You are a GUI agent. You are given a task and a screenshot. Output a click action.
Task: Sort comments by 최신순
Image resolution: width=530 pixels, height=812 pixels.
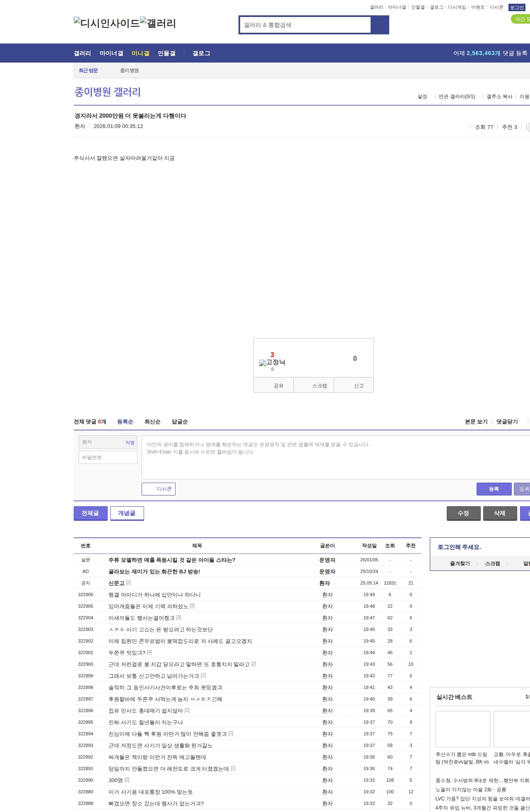[x=152, y=421]
